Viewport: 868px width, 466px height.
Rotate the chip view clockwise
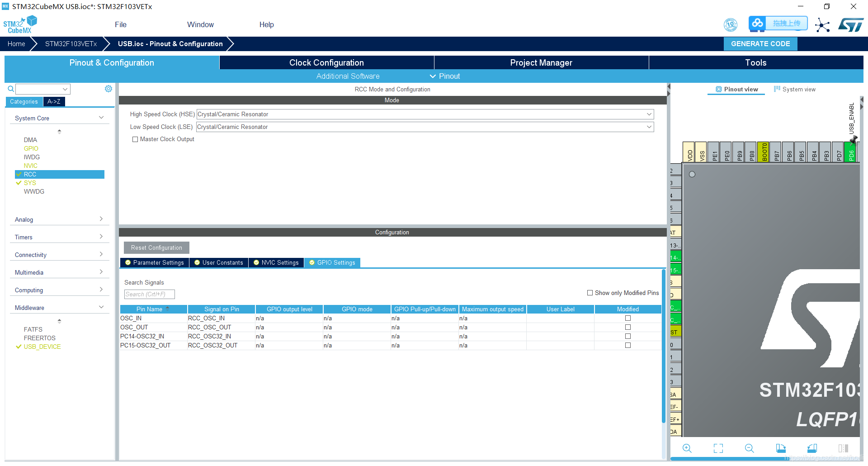(x=781, y=448)
